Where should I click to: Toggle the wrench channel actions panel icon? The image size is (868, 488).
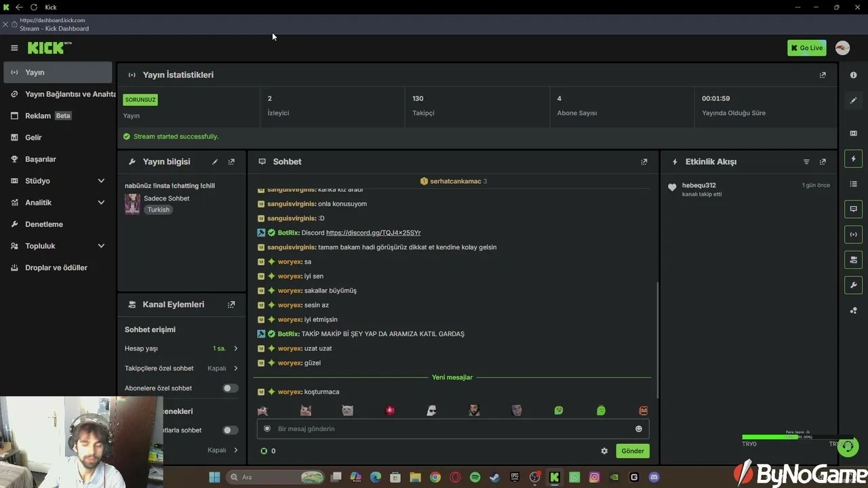click(x=854, y=285)
